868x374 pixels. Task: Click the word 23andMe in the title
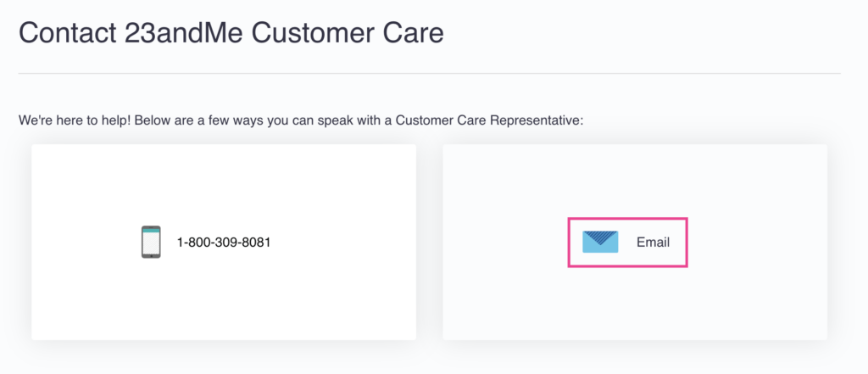point(183,33)
